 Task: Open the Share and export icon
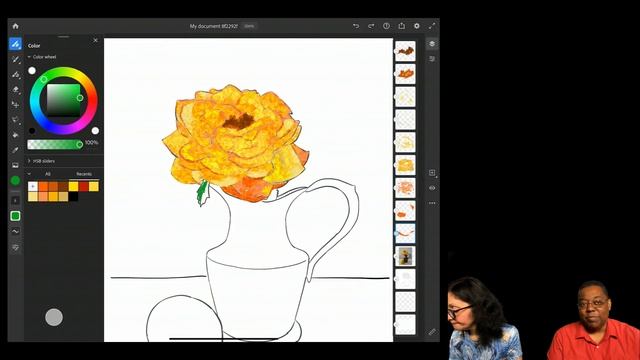click(402, 26)
